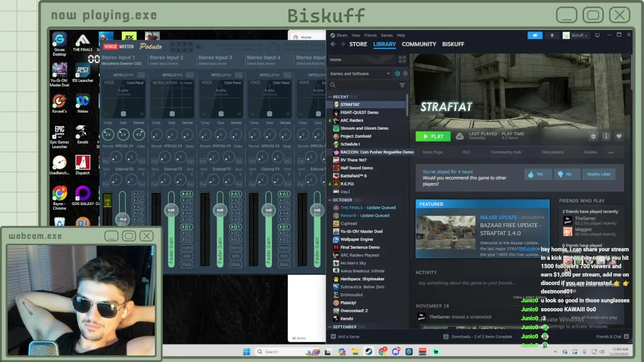Viewport: 644px width, 362px height.
Task: Open Friends & Chat in Steam
Action: click(612, 336)
